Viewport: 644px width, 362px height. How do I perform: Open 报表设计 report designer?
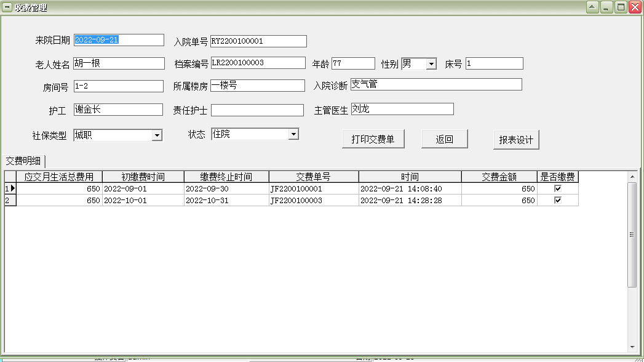516,140
